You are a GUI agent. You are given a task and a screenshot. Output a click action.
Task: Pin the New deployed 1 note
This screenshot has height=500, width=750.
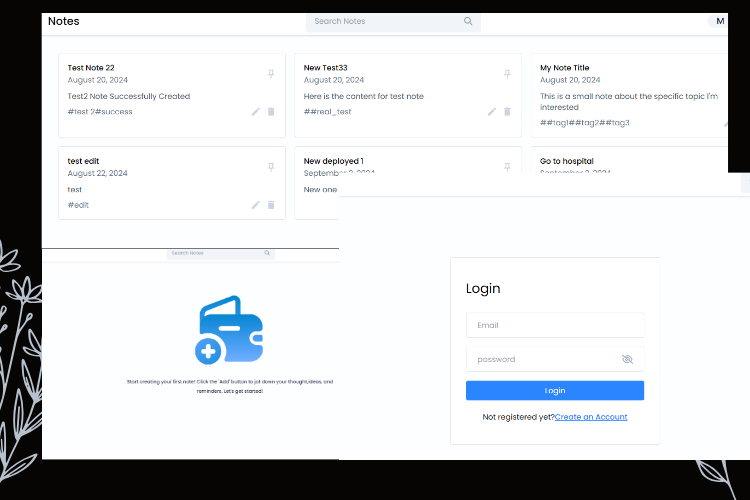pyautogui.click(x=507, y=167)
